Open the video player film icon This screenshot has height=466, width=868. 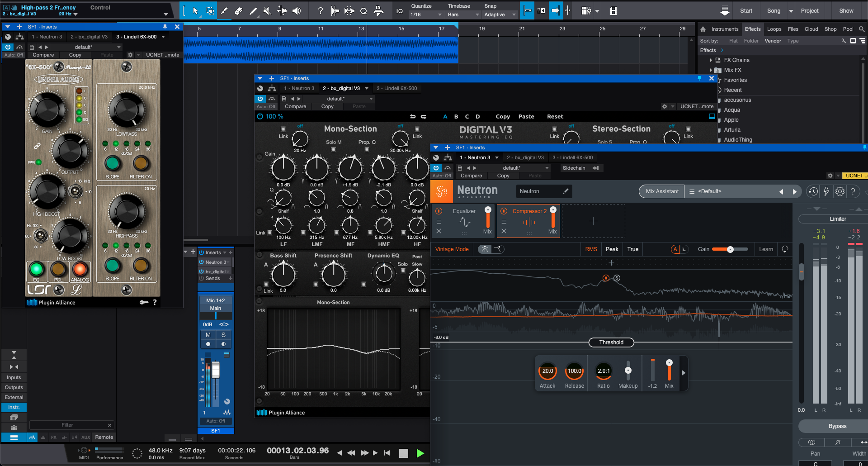pyautogui.click(x=613, y=11)
